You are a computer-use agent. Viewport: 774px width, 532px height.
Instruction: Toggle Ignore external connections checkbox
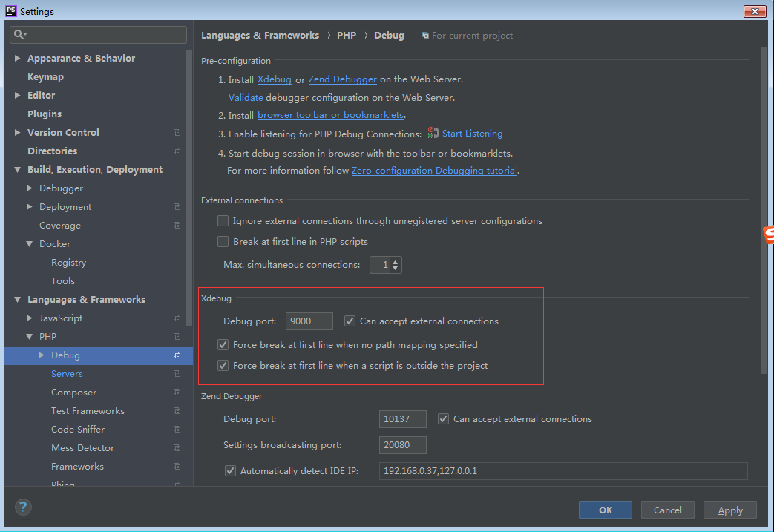(x=223, y=221)
